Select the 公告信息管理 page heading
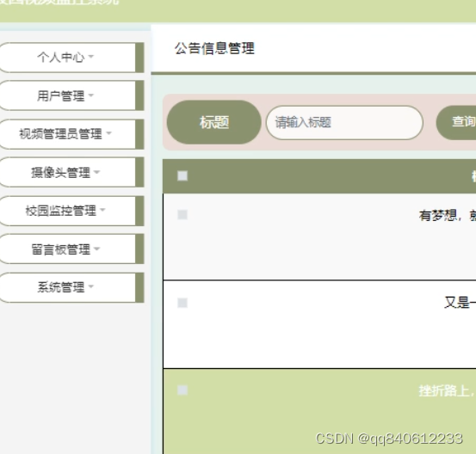The image size is (476, 454). (214, 48)
